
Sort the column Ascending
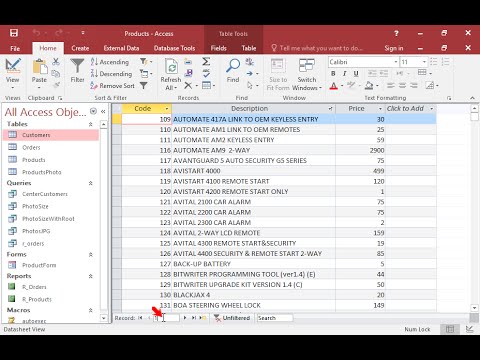(x=110, y=62)
